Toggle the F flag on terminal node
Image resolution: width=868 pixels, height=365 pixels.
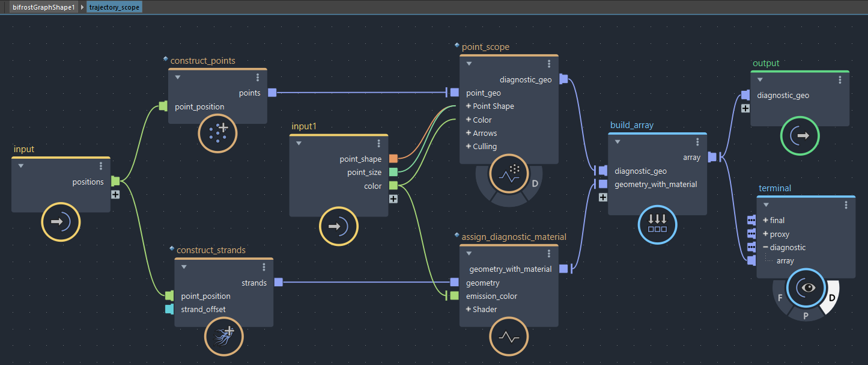click(x=780, y=297)
